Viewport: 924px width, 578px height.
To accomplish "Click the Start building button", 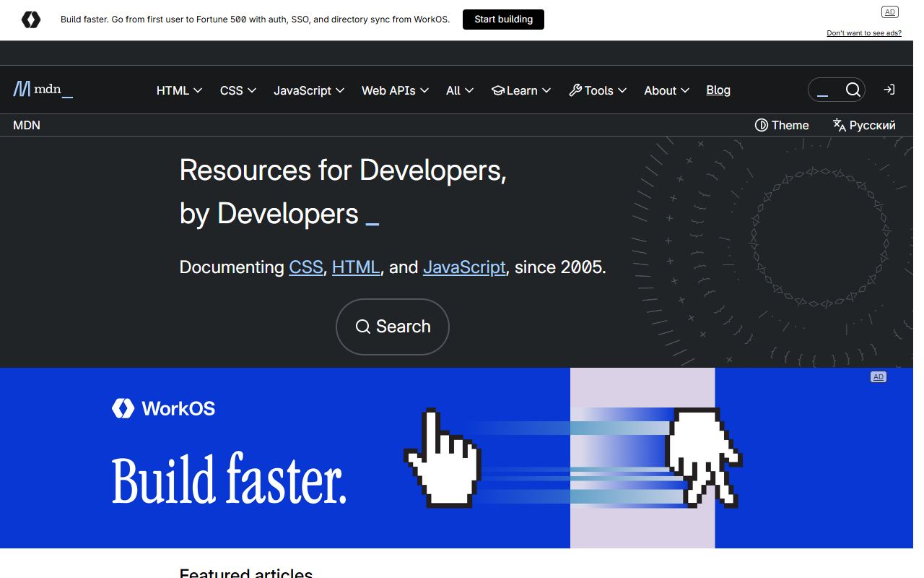I will (x=504, y=20).
